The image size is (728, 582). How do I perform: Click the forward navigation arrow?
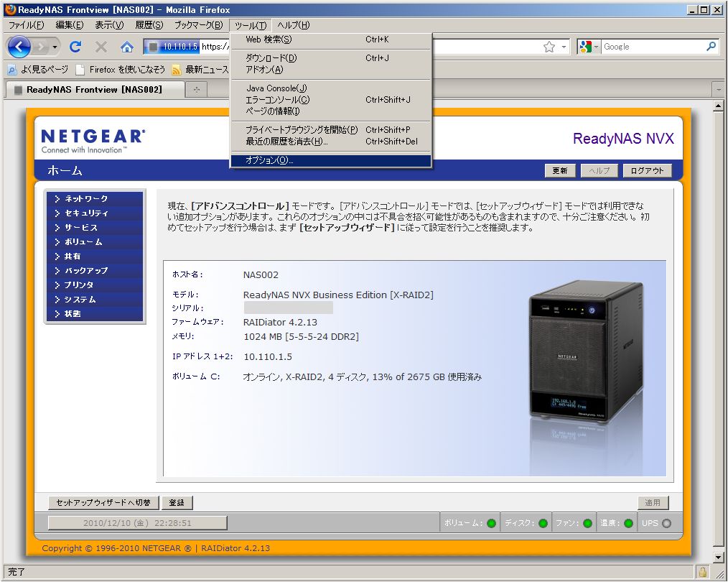41,47
